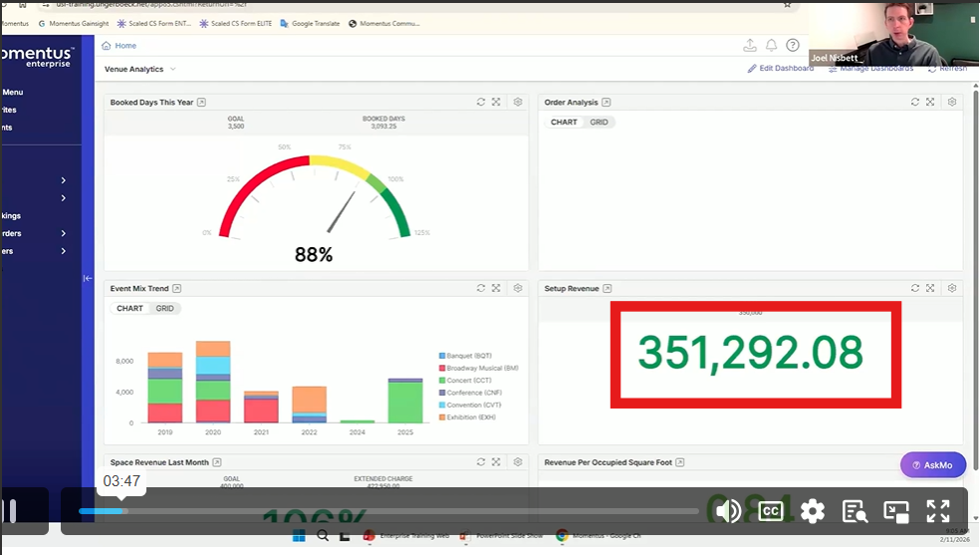This screenshot has width=980, height=555.
Task: Expand the Orders sidebar submenu
Action: pyautogui.click(x=63, y=233)
